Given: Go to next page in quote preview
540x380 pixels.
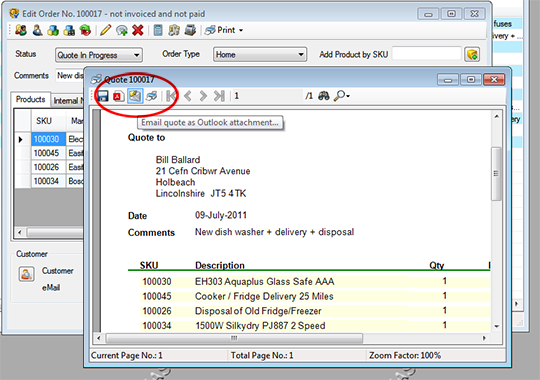Looking at the screenshot, I should click(x=203, y=96).
